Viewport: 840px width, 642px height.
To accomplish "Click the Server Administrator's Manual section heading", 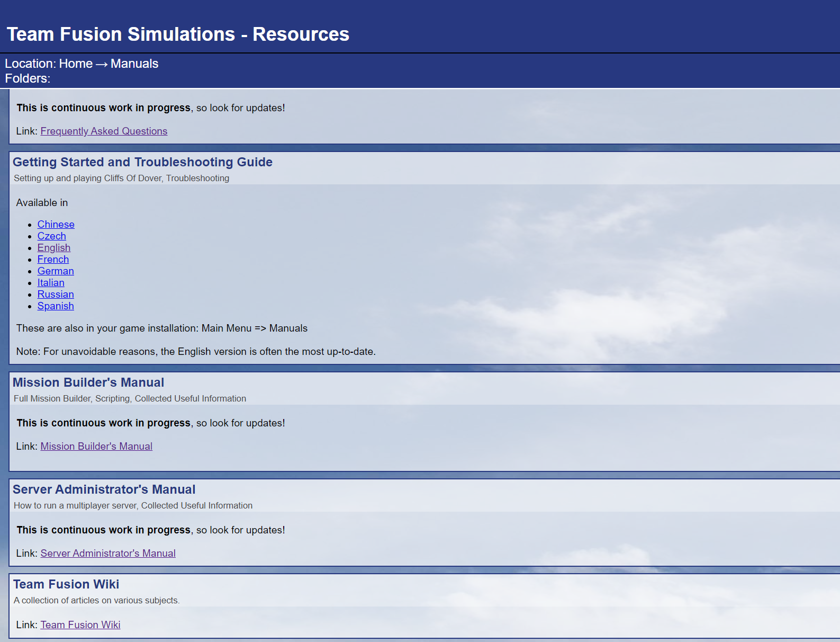I will [104, 489].
